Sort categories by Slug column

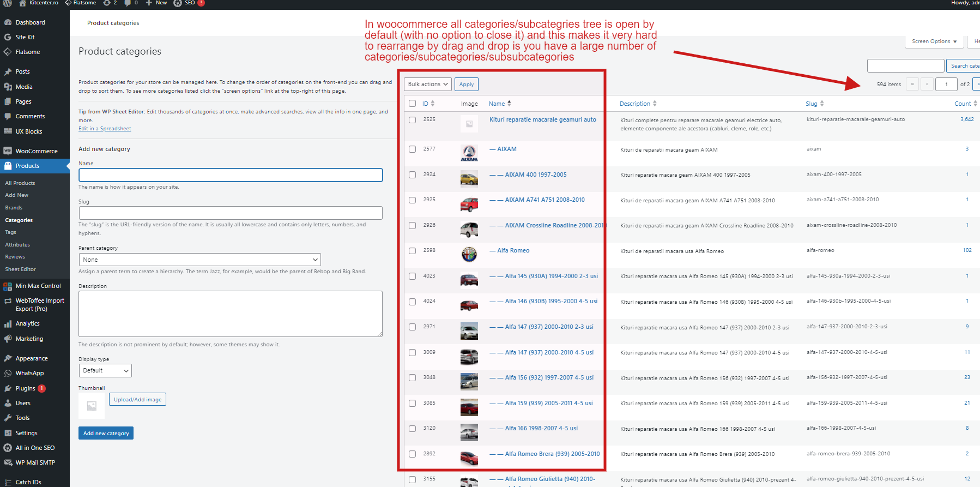[x=815, y=104]
